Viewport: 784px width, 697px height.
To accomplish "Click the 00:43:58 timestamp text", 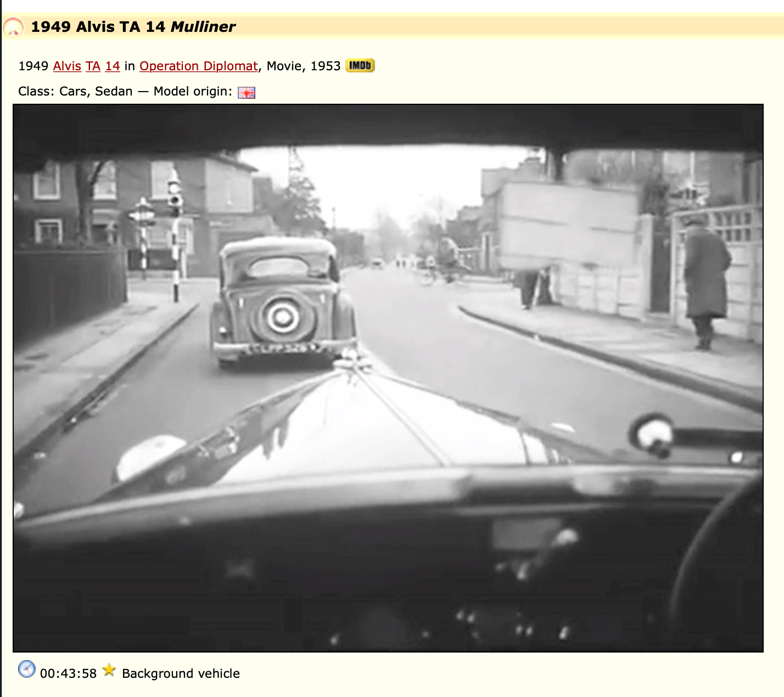I will pos(68,673).
